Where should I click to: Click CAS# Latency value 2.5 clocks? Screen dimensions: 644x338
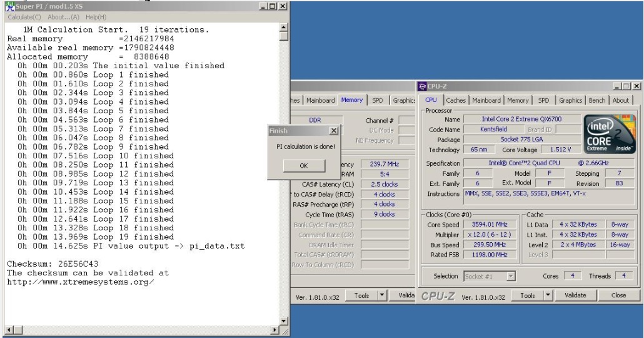tap(385, 184)
